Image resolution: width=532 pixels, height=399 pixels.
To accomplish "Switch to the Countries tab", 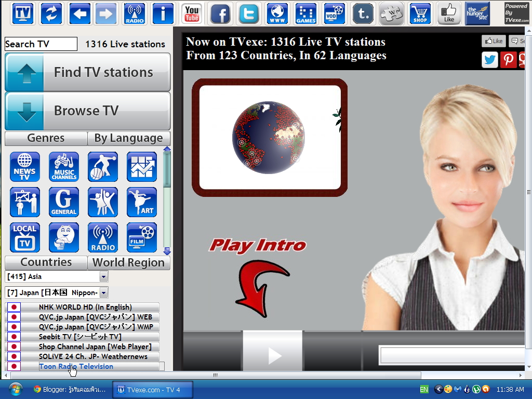I will [46, 262].
